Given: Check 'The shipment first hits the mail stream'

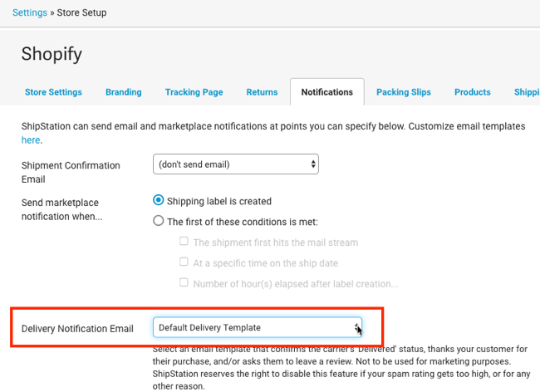Looking at the screenshot, I should (184, 241).
